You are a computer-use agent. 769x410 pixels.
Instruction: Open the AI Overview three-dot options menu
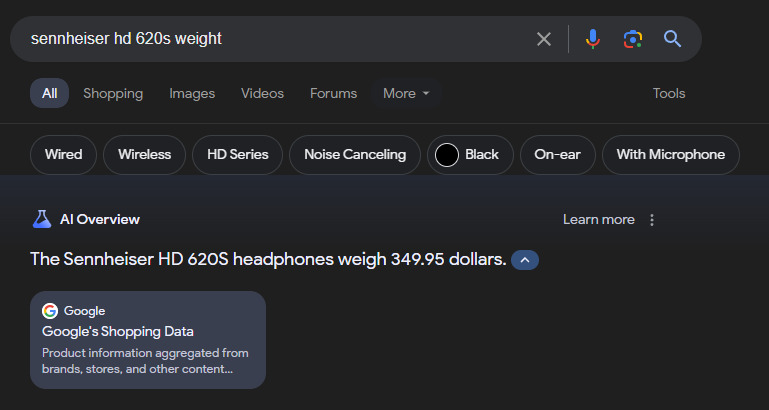pos(653,220)
